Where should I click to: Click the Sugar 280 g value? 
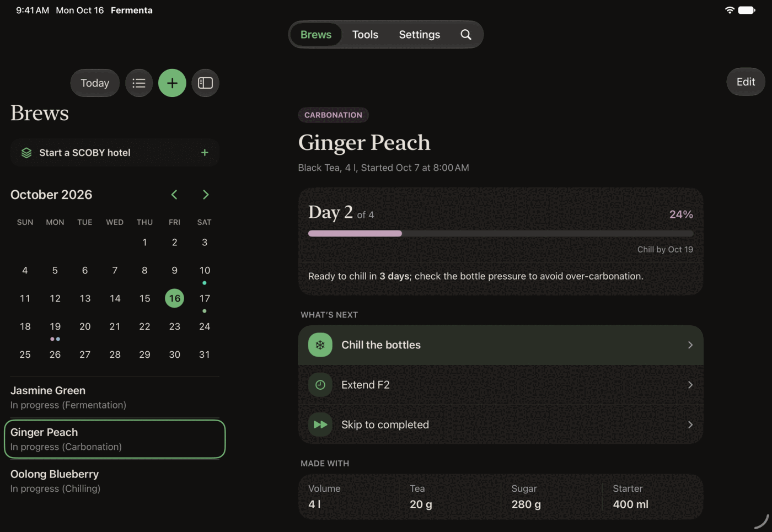click(x=526, y=504)
